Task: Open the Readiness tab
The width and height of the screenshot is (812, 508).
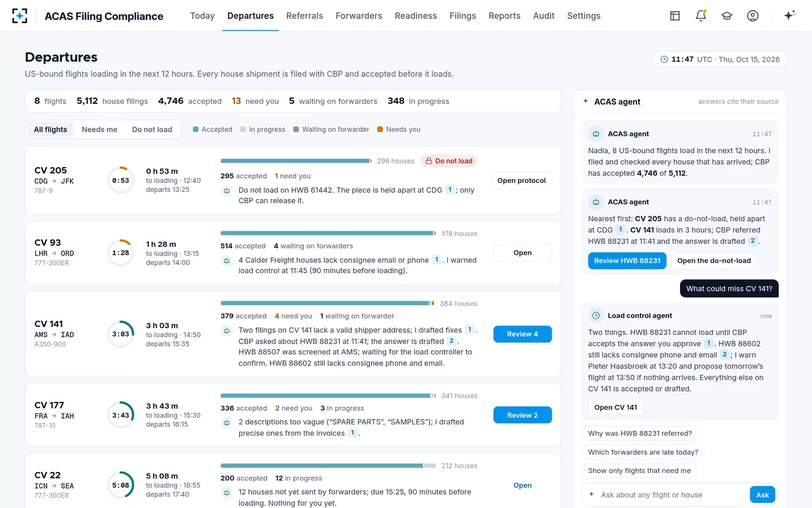Action: (x=416, y=16)
